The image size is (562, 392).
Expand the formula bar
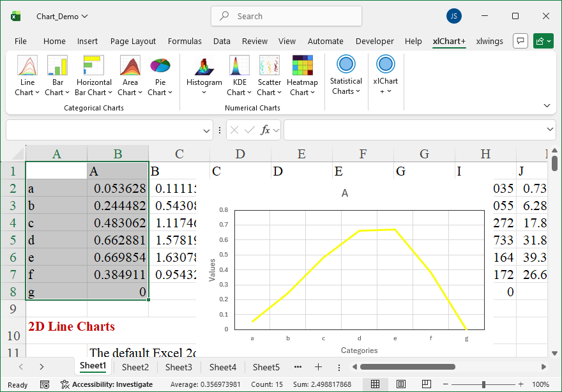coord(551,130)
